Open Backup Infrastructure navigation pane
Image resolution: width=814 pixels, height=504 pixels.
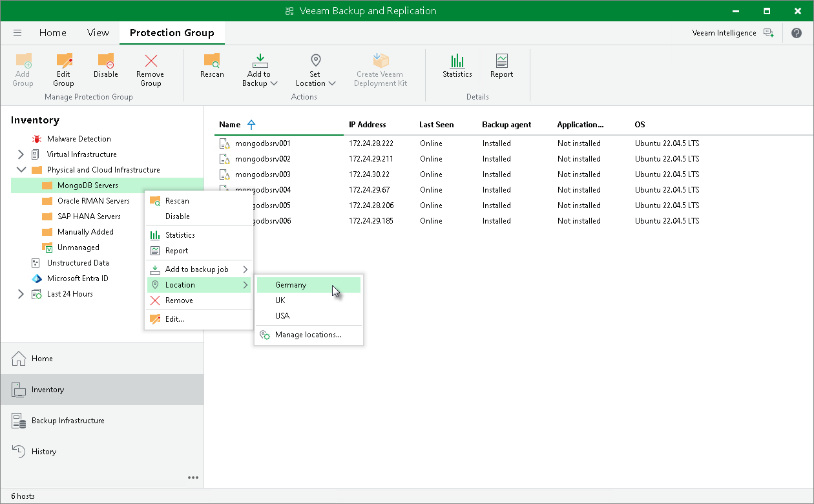coord(102,421)
